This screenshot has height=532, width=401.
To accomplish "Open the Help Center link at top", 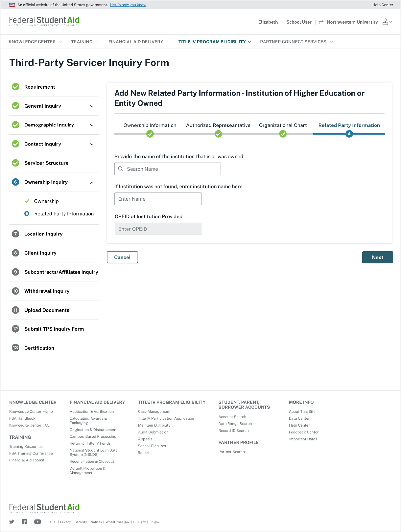I will (383, 5).
